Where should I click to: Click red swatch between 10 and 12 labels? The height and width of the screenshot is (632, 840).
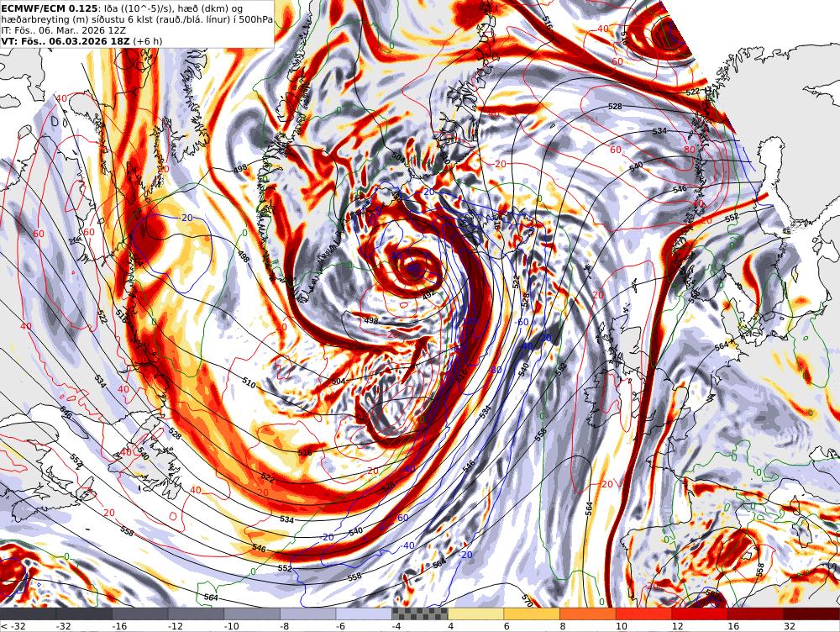tap(644, 614)
